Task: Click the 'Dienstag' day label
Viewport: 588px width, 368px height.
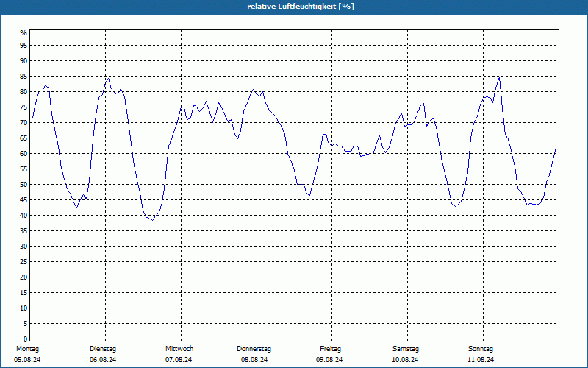Action: coord(103,349)
